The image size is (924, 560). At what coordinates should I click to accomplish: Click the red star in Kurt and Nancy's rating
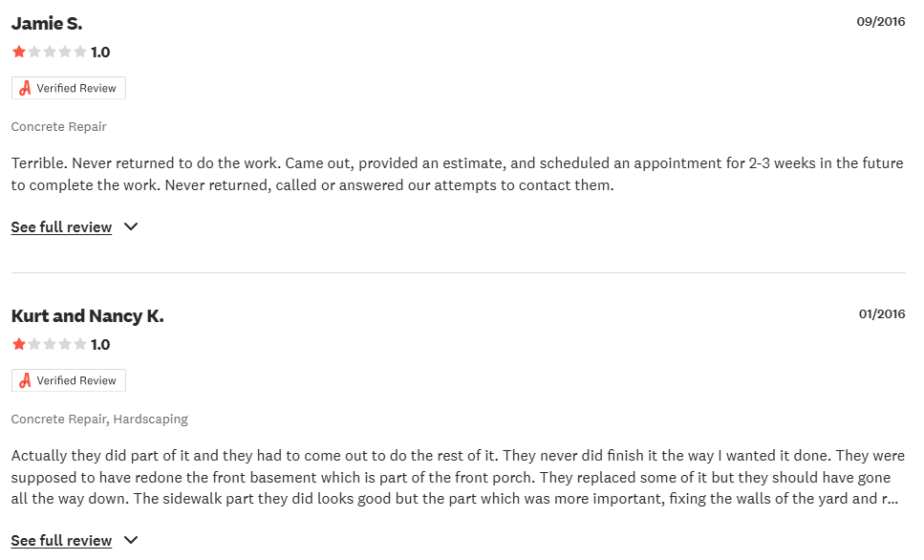(19, 345)
